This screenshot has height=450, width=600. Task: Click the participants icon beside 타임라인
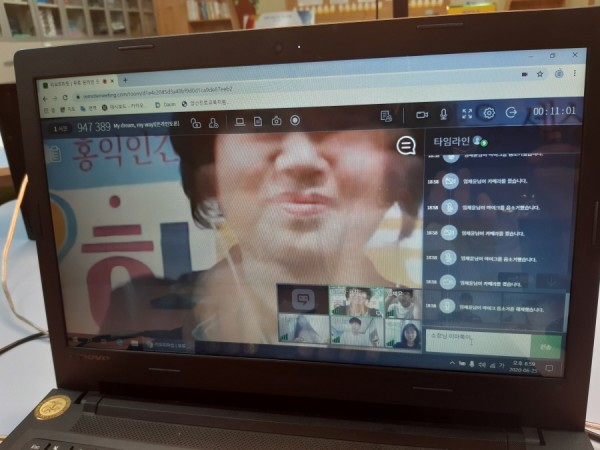point(480,141)
